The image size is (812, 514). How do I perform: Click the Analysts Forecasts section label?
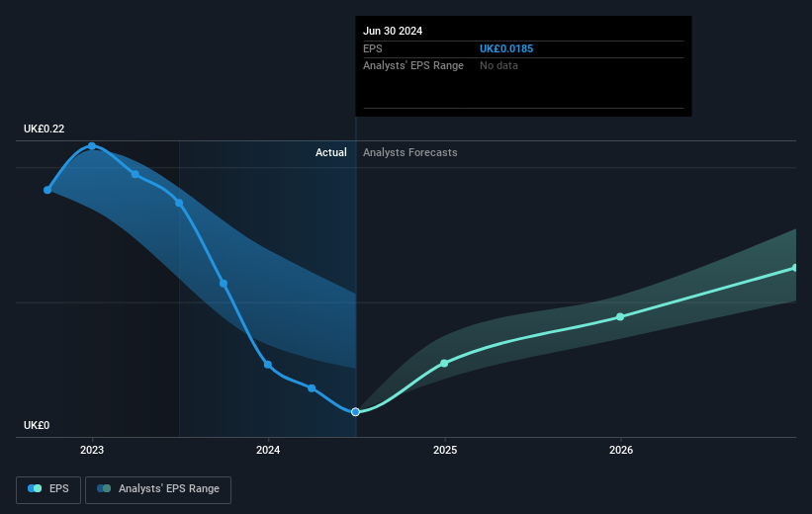pyautogui.click(x=410, y=152)
